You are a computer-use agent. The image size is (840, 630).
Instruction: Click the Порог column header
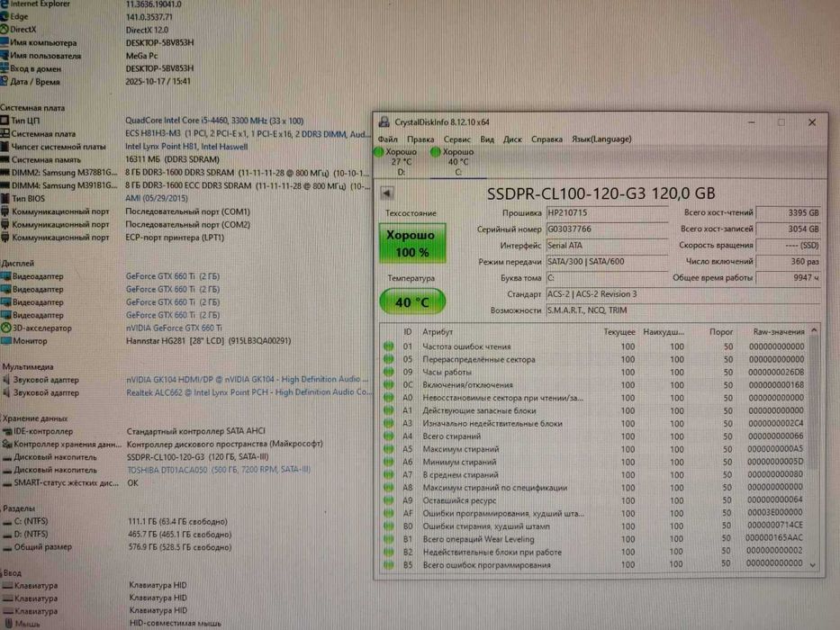(721, 332)
